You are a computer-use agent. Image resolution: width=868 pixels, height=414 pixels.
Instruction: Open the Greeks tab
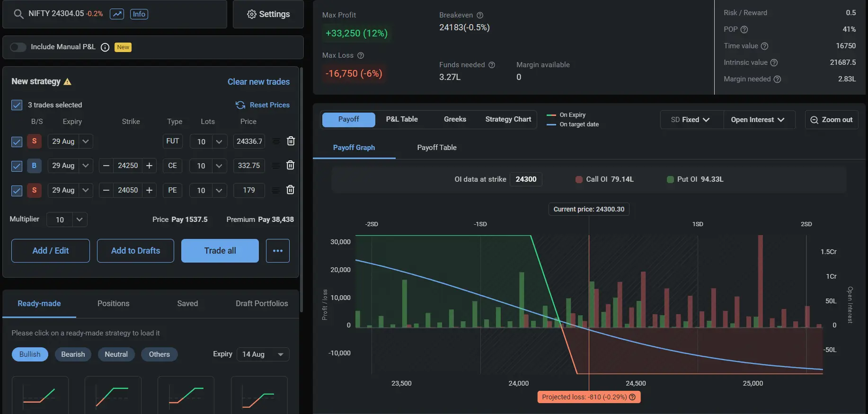[x=455, y=119]
